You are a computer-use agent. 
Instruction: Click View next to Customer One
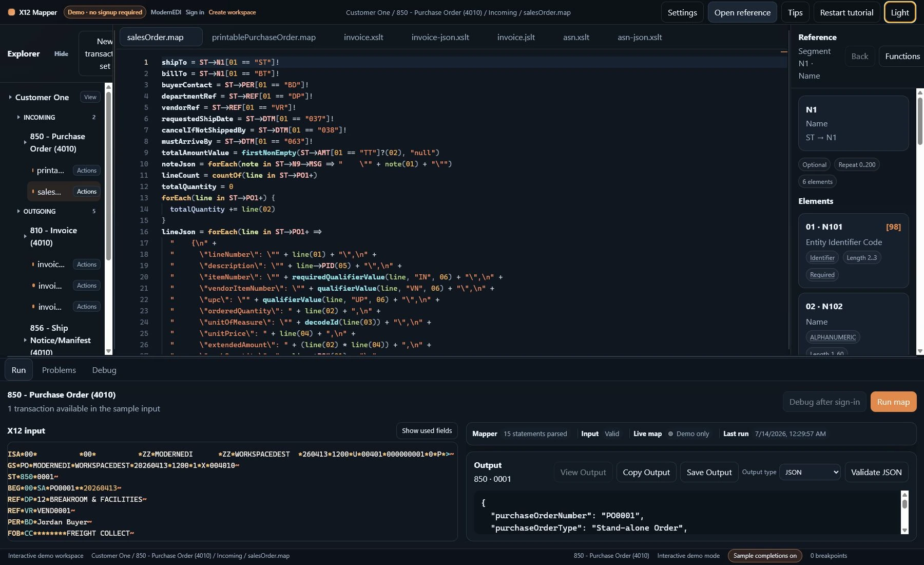[90, 97]
